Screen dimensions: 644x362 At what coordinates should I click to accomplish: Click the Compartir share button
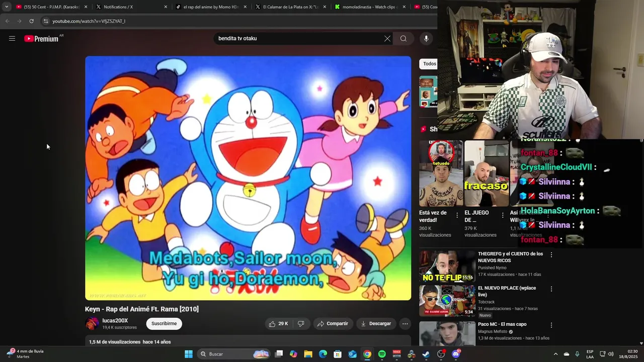tap(333, 324)
